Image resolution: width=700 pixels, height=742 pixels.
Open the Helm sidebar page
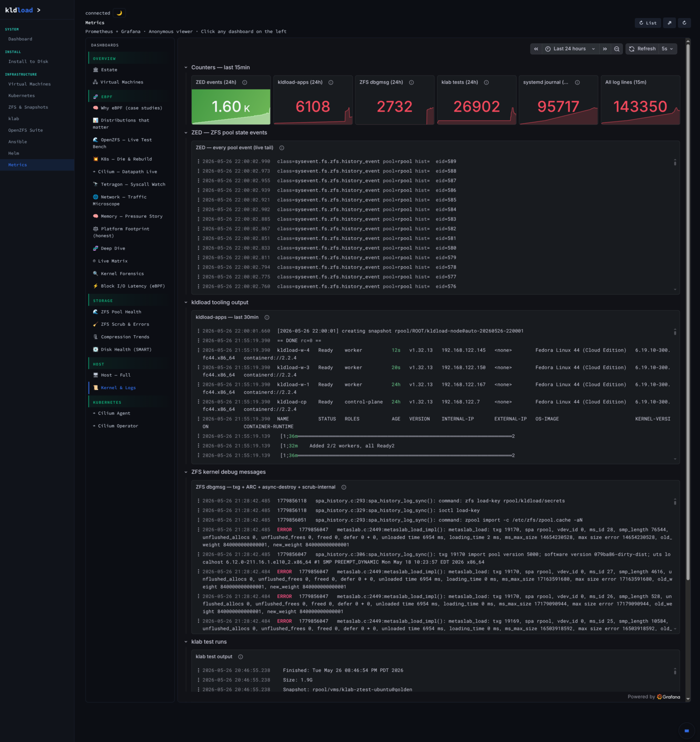[x=13, y=153]
